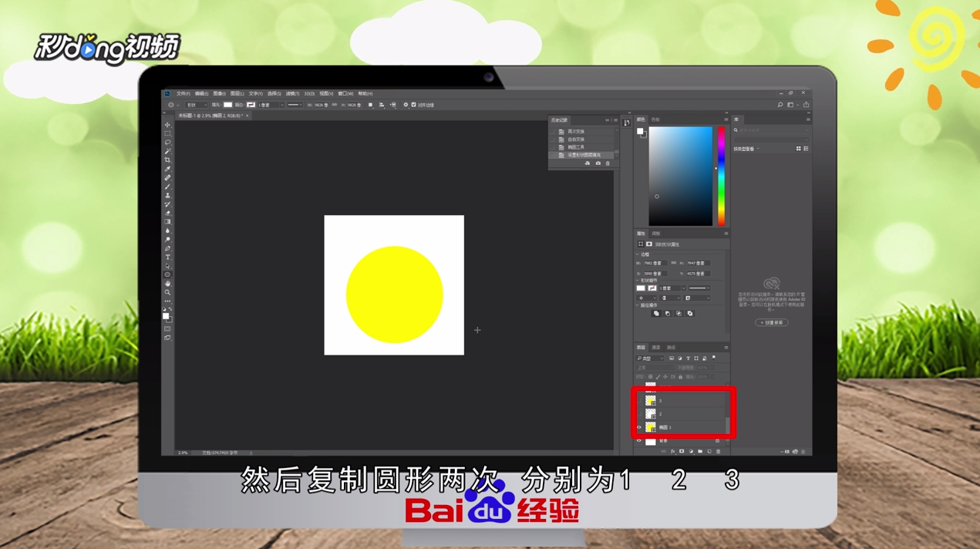Viewport: 980px width, 549px height.
Task: Switch to the 色板 tab
Action: (656, 120)
